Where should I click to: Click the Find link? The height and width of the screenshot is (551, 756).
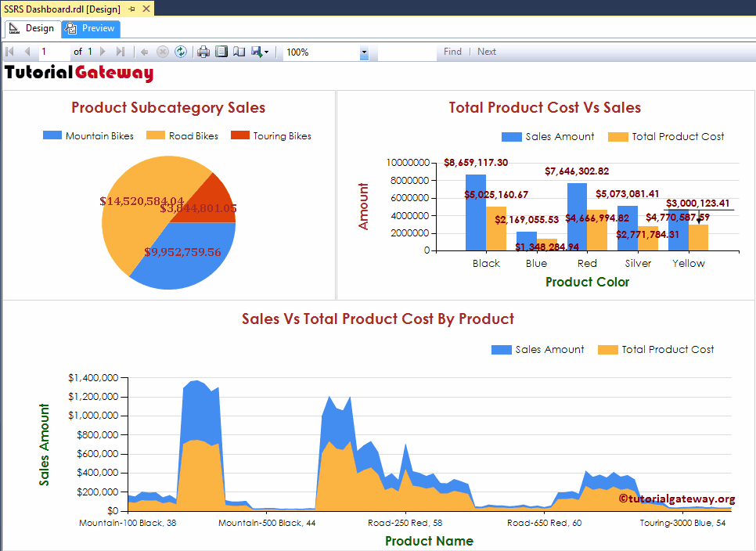(452, 52)
